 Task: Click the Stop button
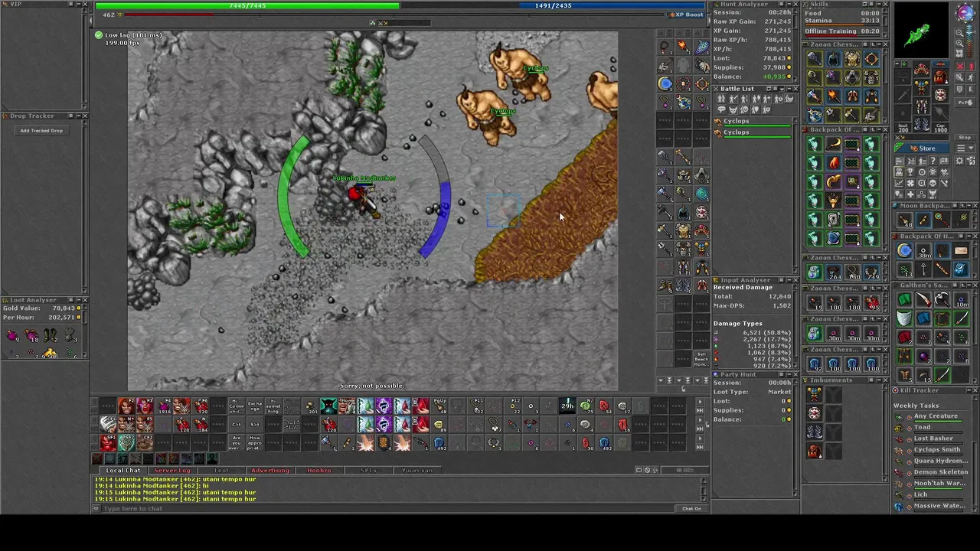click(965, 137)
